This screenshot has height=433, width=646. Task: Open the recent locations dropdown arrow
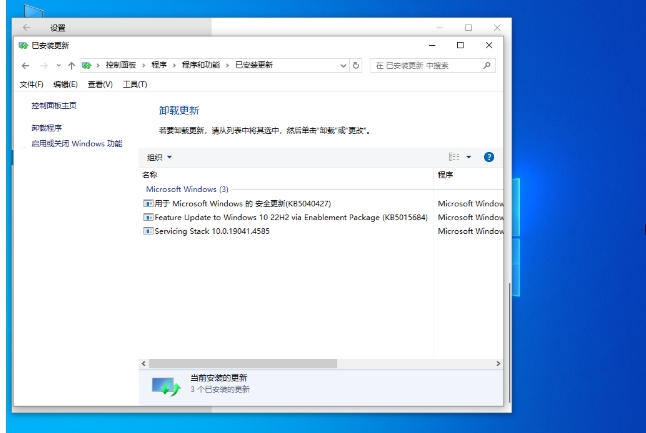point(57,65)
